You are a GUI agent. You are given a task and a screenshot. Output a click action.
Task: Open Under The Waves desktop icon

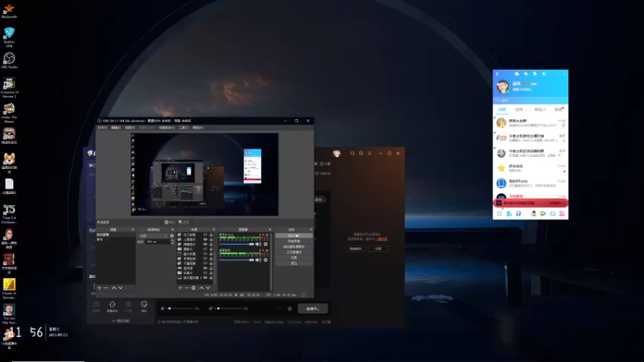[9, 113]
